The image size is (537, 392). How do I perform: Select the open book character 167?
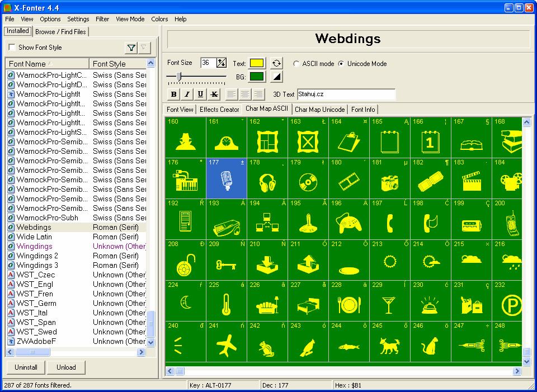472,138
